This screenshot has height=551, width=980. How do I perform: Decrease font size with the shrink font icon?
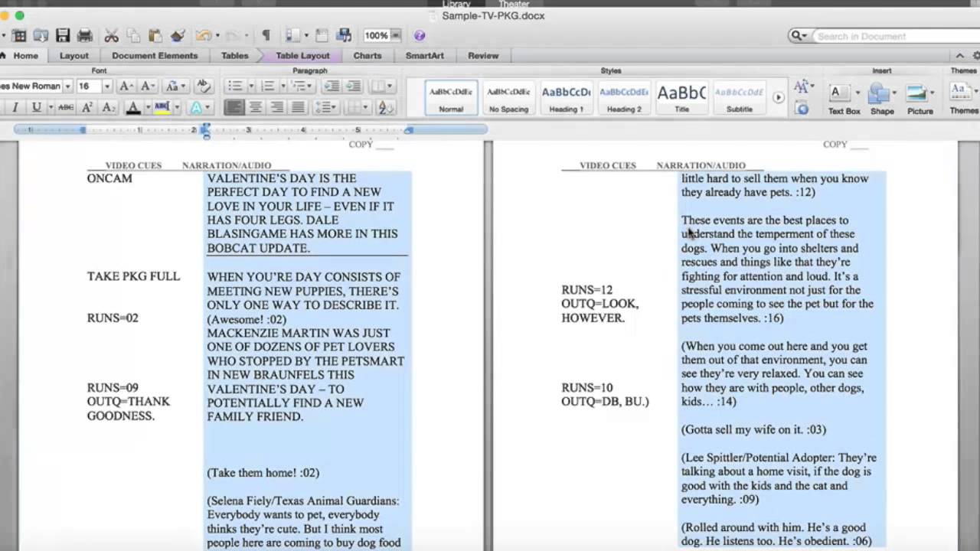click(148, 86)
